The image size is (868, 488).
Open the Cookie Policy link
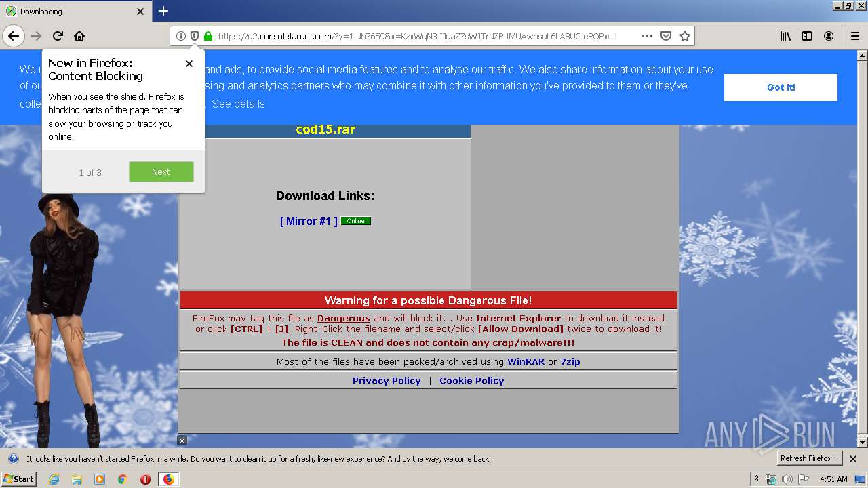pos(472,380)
